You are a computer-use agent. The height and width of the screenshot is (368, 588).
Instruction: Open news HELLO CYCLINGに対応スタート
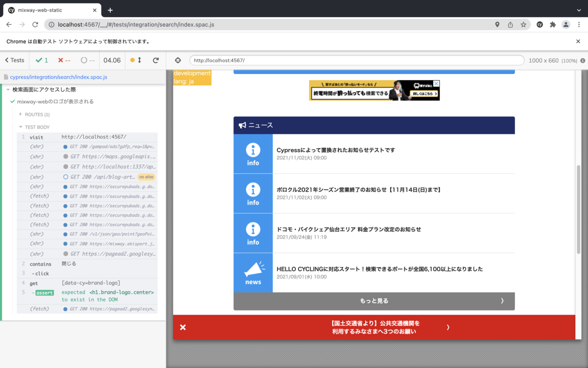[380, 269]
